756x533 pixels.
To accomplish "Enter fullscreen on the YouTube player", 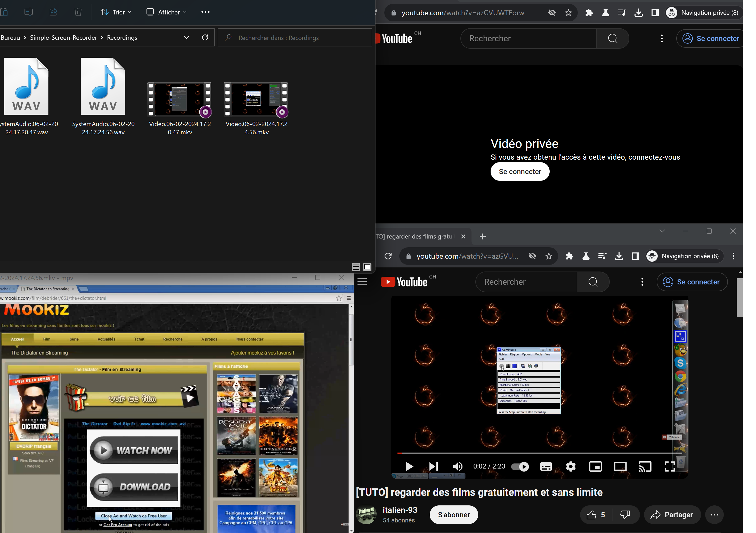I will tap(670, 466).
